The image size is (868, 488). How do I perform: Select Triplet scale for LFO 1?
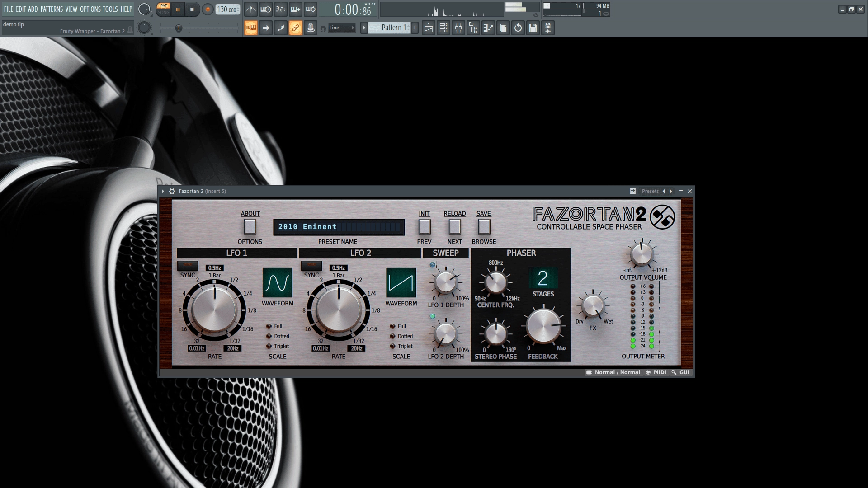point(269,346)
